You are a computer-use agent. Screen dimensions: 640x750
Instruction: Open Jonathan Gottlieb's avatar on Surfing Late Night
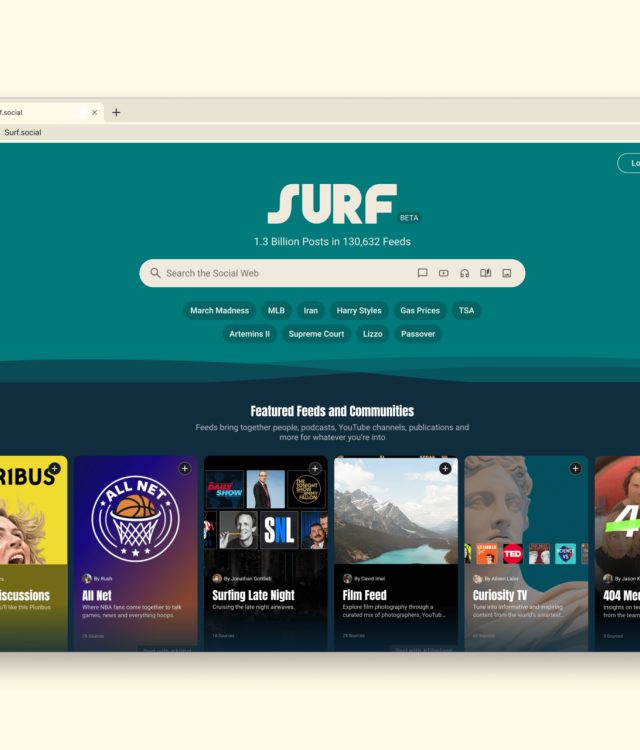pyautogui.click(x=217, y=578)
